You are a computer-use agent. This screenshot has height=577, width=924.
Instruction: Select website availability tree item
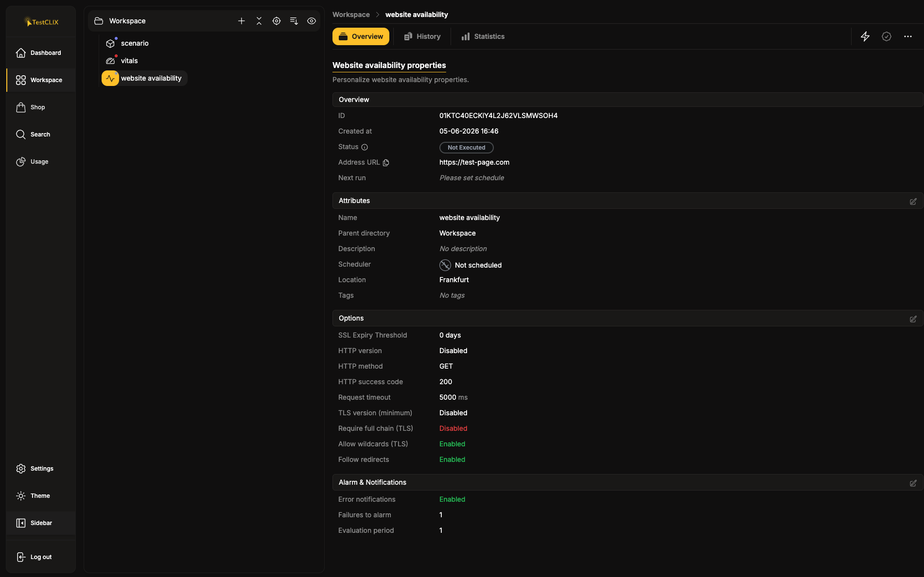coord(144,78)
